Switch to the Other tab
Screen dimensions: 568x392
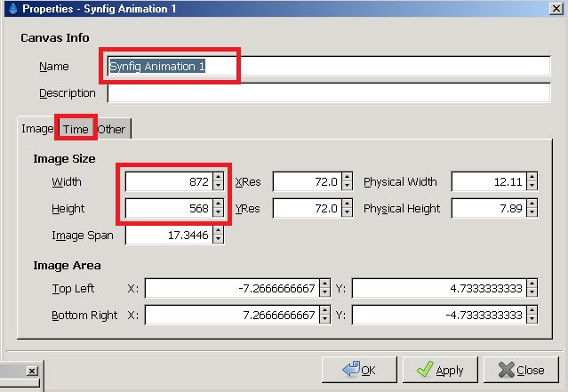click(112, 129)
